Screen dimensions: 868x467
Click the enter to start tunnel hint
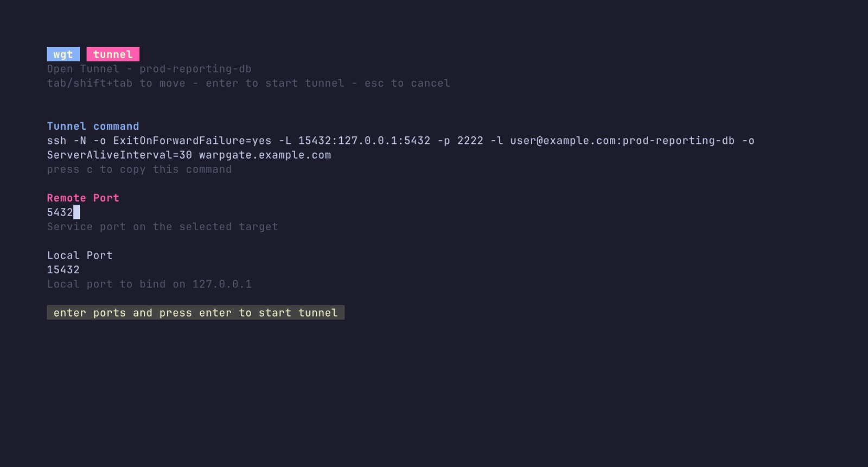[275, 83]
